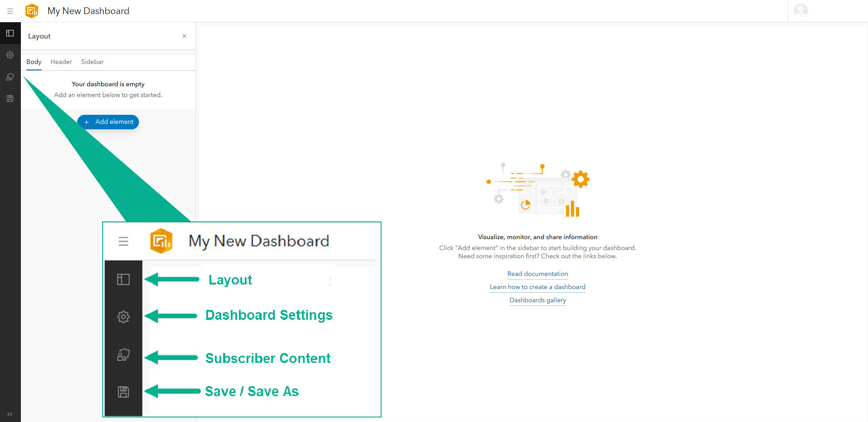Save the dashboard using the disk icon
Viewport: 868px width, 422px height.
[10, 98]
